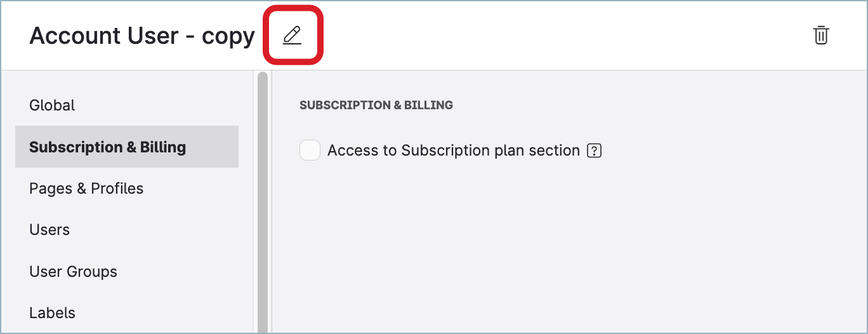Select Labels in the sidebar
The width and height of the screenshot is (868, 334).
click(52, 313)
